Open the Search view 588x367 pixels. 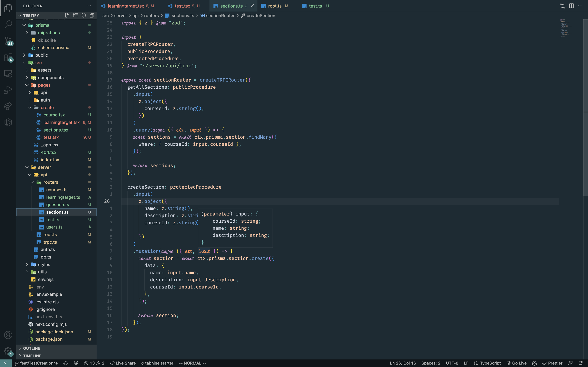pos(8,24)
